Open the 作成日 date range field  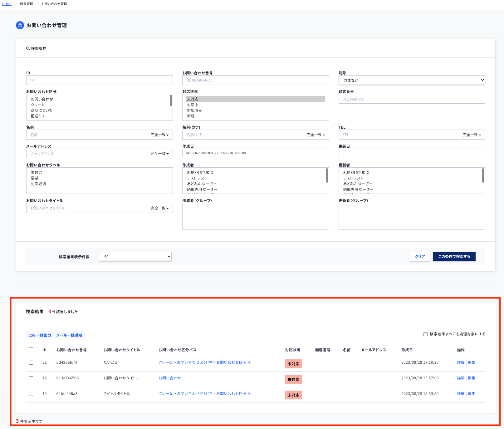click(x=256, y=153)
